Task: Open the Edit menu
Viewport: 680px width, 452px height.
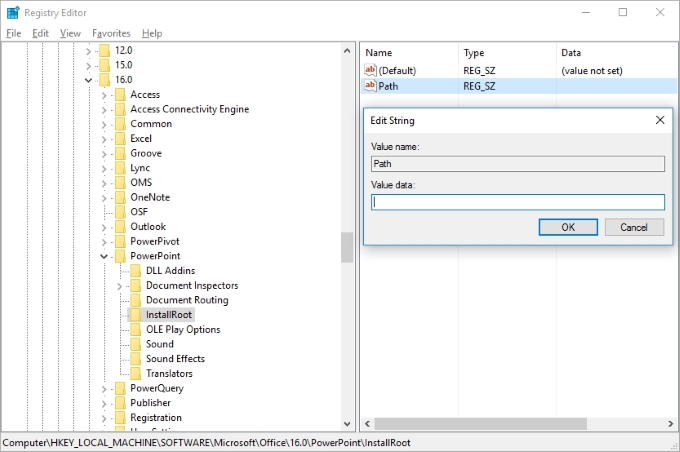Action: coord(40,33)
